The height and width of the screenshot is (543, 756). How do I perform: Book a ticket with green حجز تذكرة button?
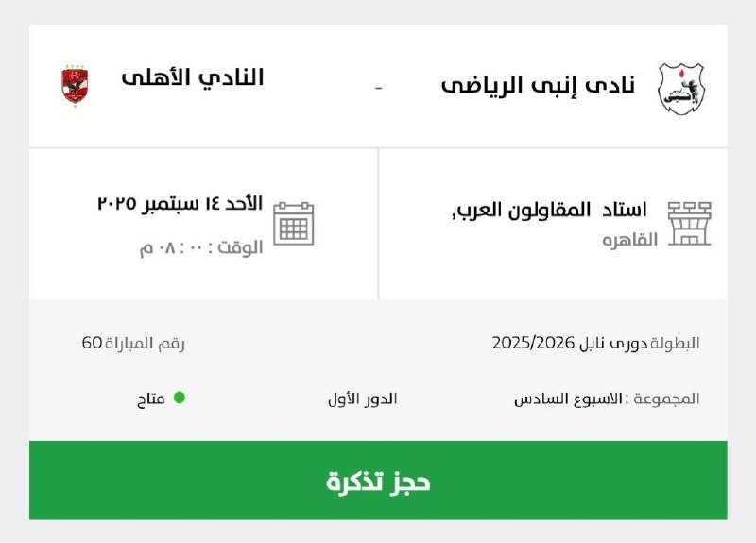pyautogui.click(x=378, y=481)
